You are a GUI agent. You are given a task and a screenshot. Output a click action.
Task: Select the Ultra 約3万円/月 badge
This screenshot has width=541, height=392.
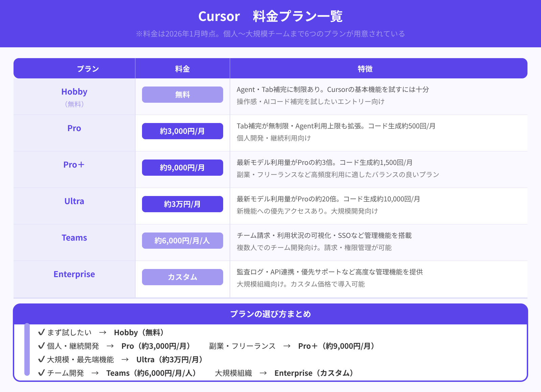click(x=182, y=204)
